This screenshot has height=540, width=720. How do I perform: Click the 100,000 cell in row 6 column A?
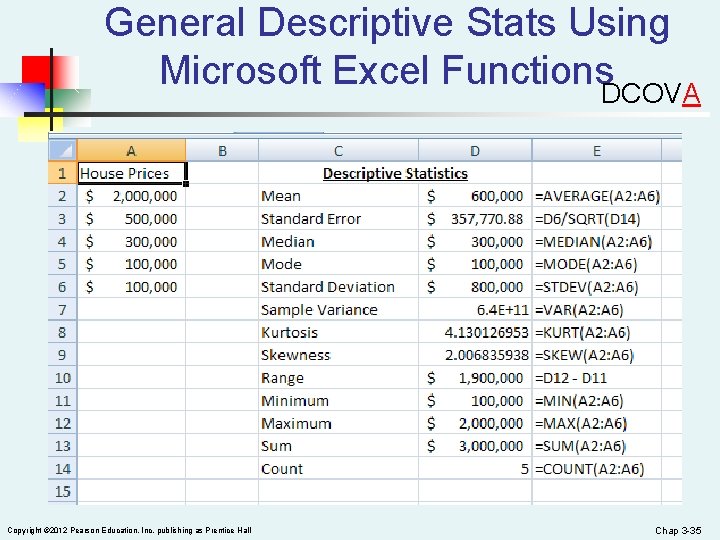click(132, 287)
